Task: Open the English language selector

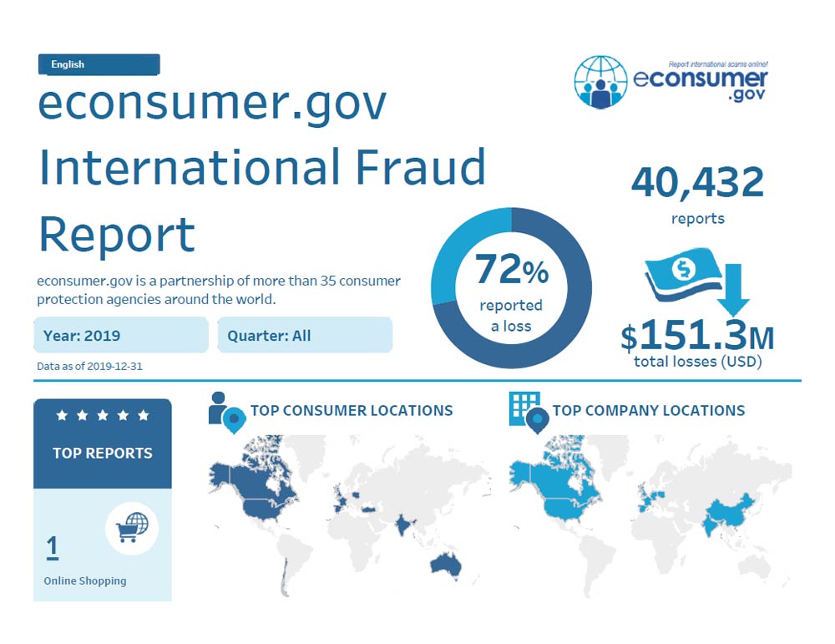Action: (x=99, y=64)
